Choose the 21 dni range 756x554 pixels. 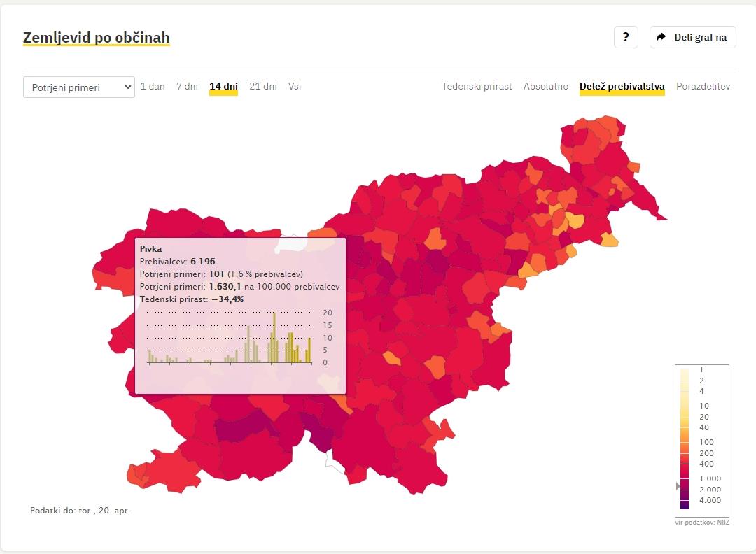pos(263,86)
